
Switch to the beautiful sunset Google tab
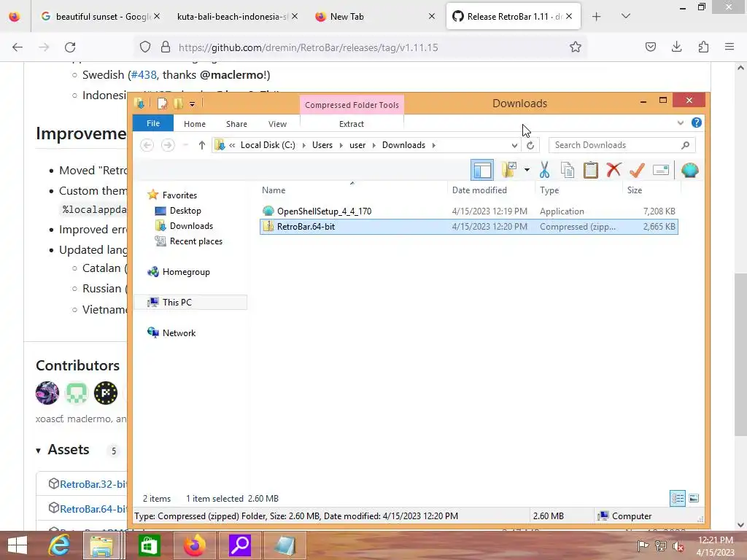click(102, 17)
